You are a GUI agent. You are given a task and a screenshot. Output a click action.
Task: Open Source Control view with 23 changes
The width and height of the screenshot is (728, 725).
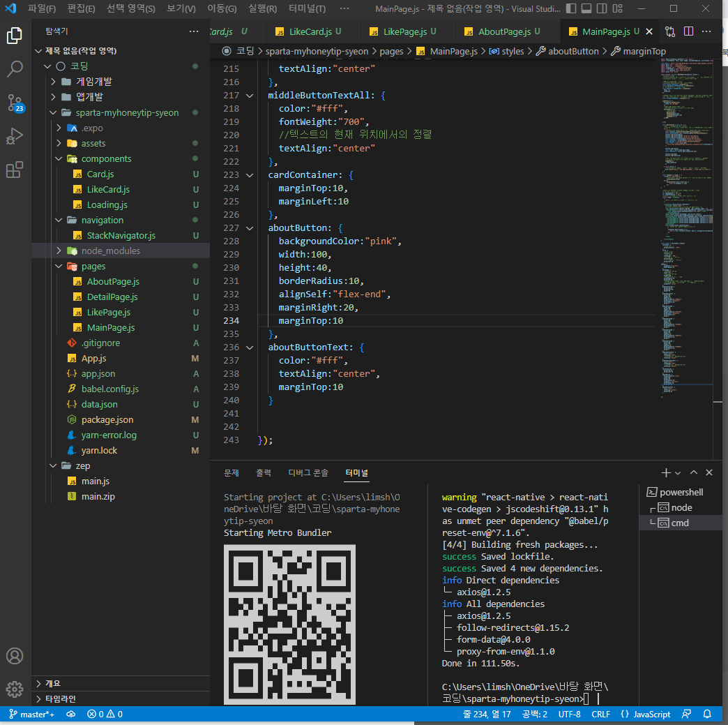pyautogui.click(x=15, y=103)
